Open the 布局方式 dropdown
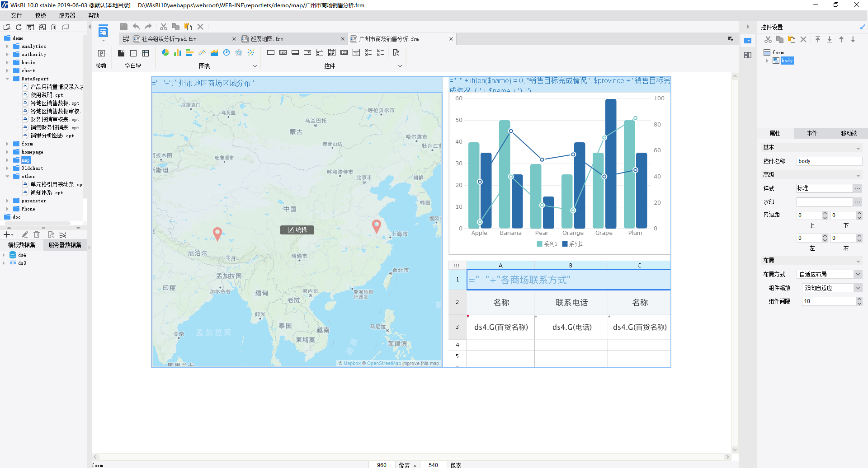 pos(858,274)
